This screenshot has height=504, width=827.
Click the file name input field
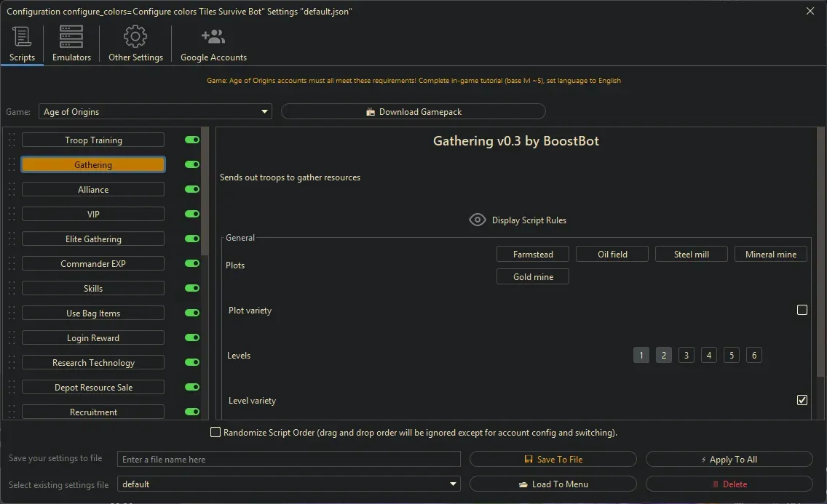289,460
